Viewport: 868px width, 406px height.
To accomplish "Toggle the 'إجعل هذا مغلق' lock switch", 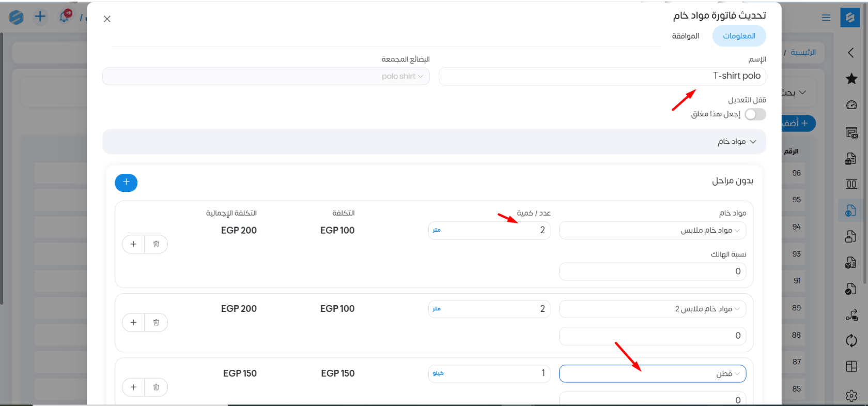I will [755, 114].
